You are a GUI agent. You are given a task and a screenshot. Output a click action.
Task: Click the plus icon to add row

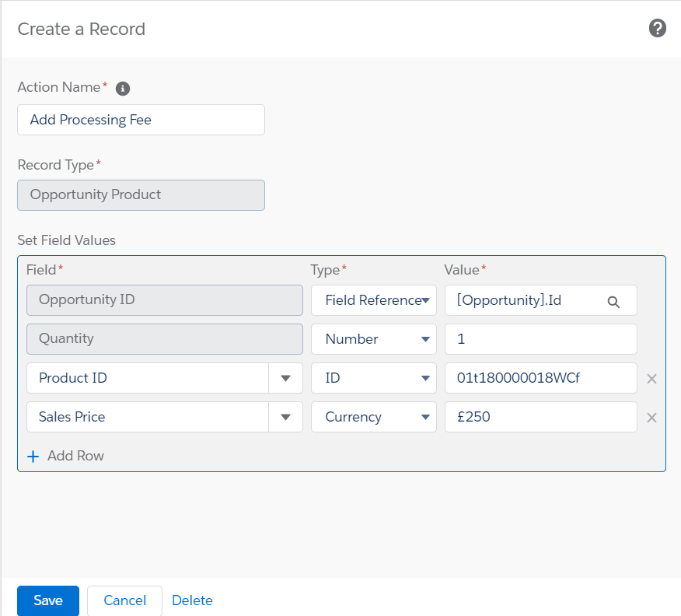[33, 457]
